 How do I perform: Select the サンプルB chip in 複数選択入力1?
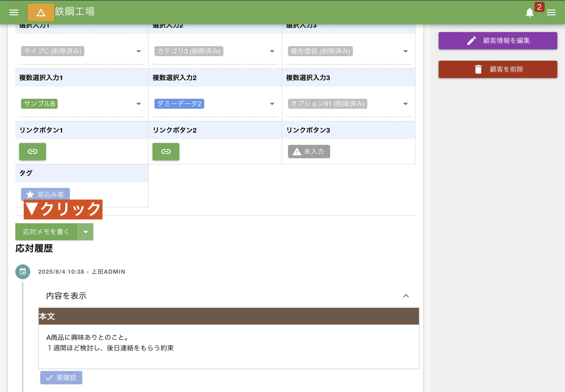39,104
